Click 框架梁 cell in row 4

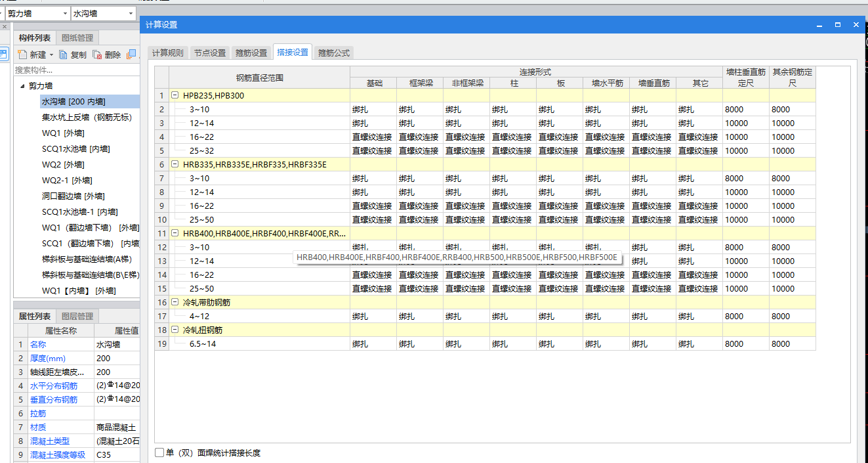[x=420, y=137]
